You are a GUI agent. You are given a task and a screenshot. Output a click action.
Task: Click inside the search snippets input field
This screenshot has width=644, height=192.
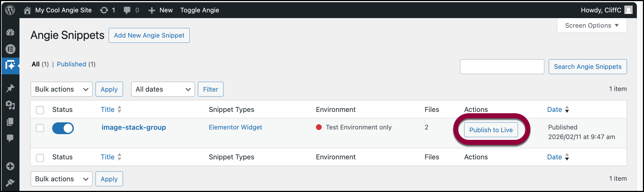tap(502, 66)
